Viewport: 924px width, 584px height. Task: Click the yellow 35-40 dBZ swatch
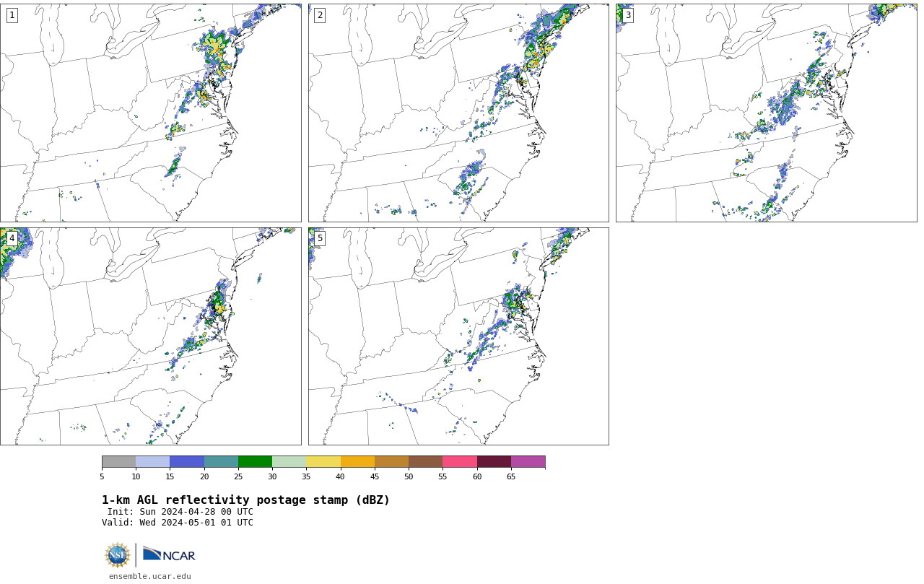(323, 462)
